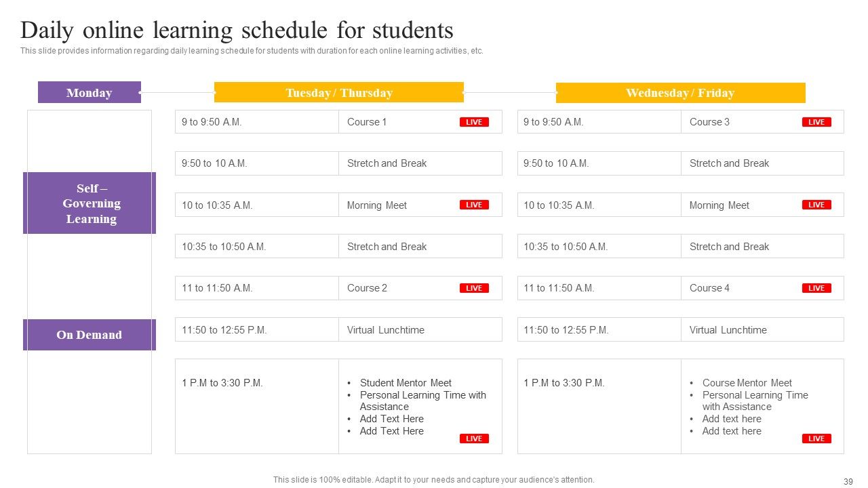Click the On Demand block

(x=90, y=334)
